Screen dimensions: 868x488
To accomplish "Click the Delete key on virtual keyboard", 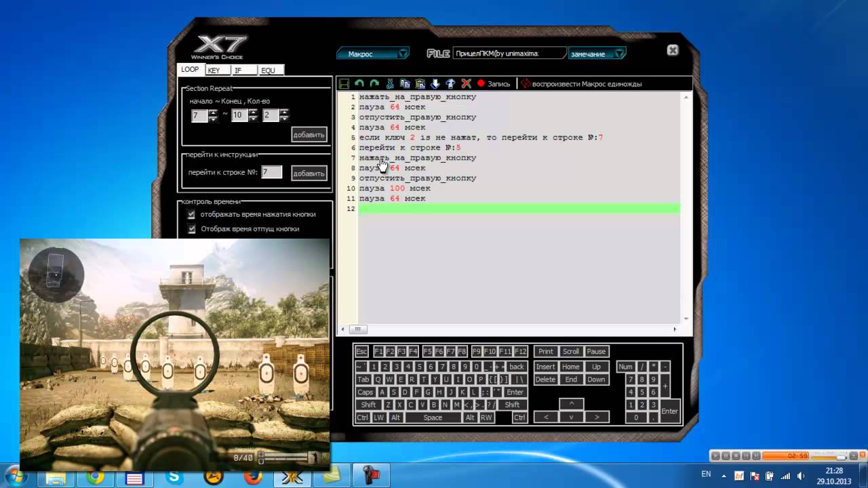I will [545, 380].
